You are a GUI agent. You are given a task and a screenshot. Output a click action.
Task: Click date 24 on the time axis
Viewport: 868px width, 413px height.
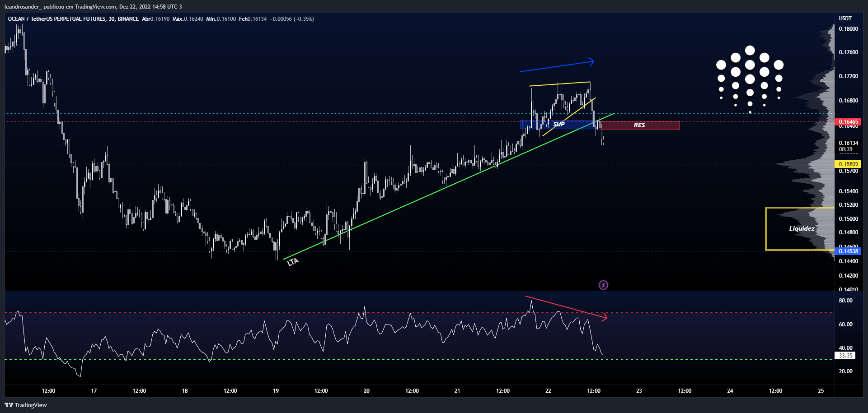730,391
